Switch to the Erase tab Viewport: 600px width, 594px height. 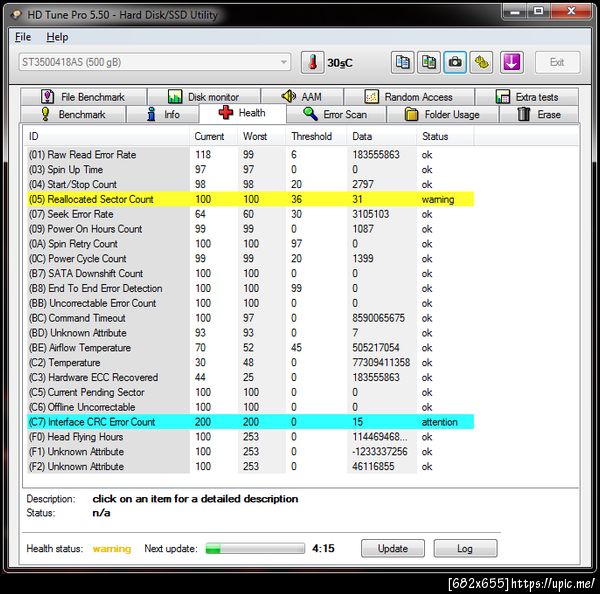(539, 114)
